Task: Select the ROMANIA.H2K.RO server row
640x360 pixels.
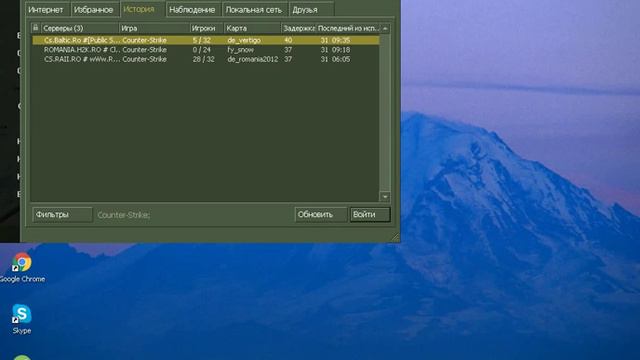Action: [206, 49]
